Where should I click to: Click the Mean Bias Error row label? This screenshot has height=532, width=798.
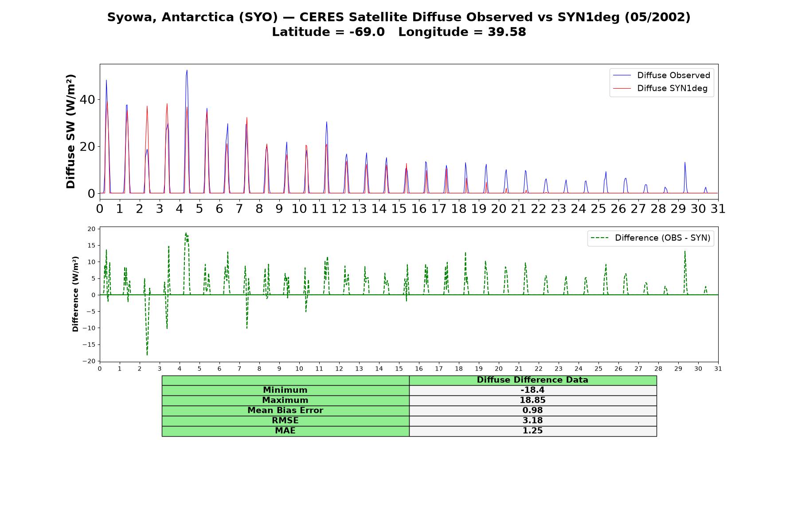(285, 411)
